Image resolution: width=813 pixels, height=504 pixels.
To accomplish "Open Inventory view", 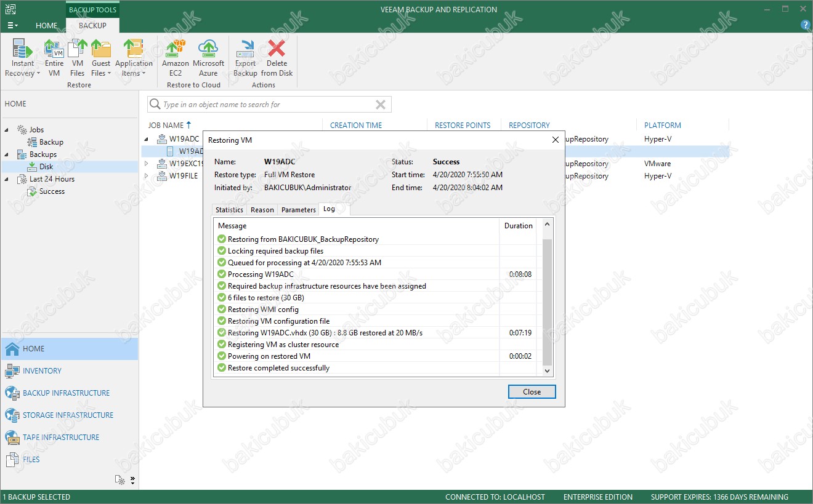I will [69, 370].
